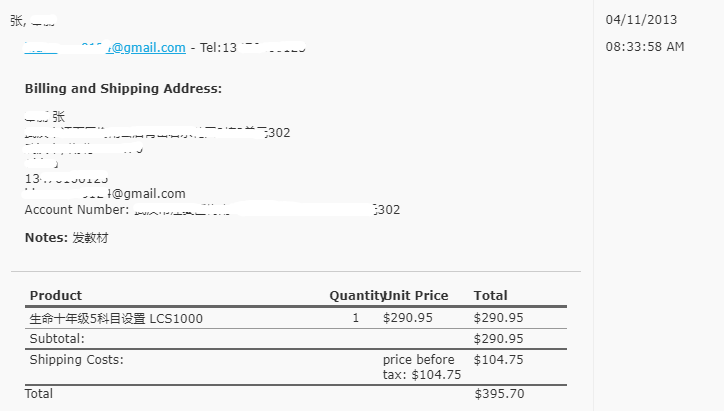
Task: Click the plain gmail.com address in billing
Action: [105, 193]
